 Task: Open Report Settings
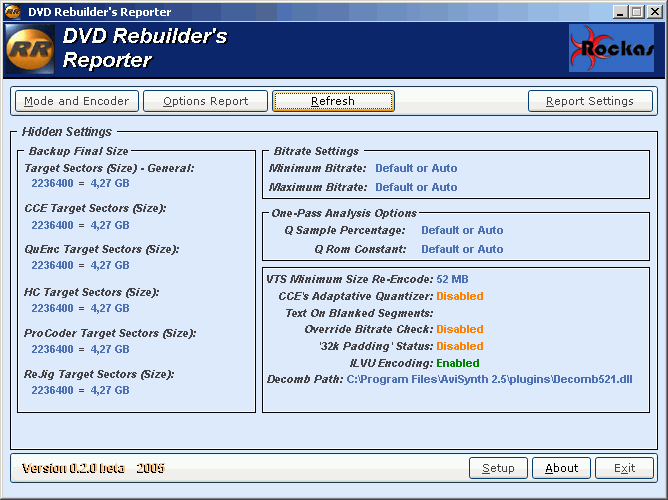(x=590, y=101)
